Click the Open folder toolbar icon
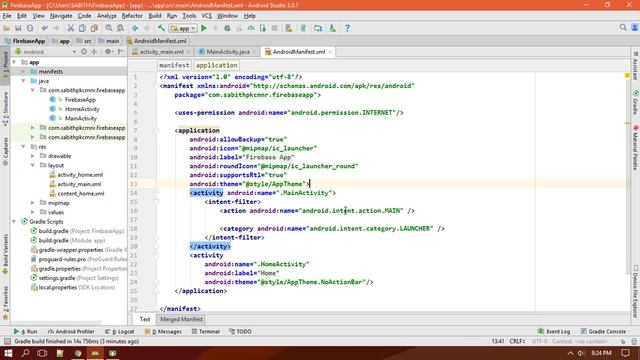The width and height of the screenshot is (640, 360). point(7,28)
